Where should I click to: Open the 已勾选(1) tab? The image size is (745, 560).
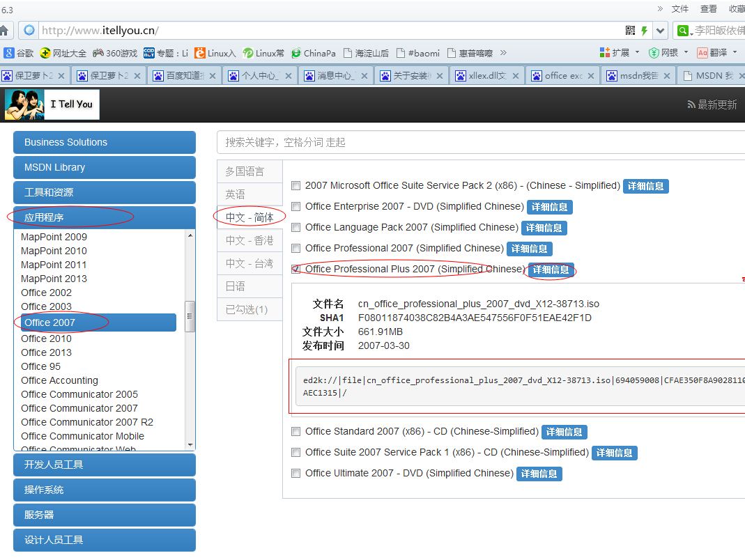tap(250, 310)
